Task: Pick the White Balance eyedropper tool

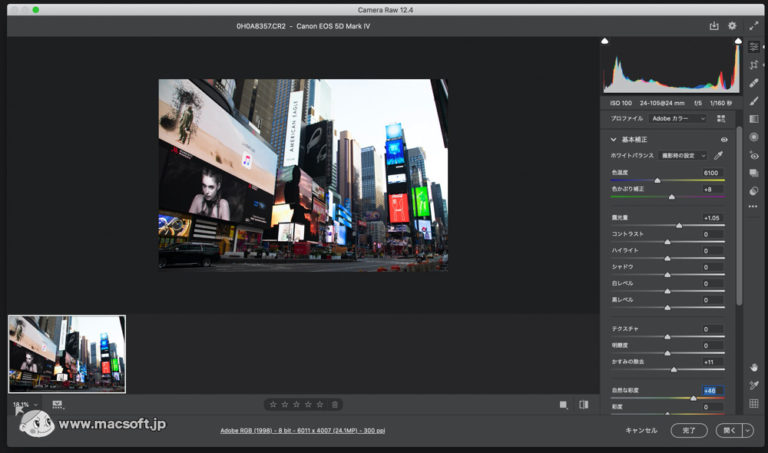Action: (x=719, y=156)
